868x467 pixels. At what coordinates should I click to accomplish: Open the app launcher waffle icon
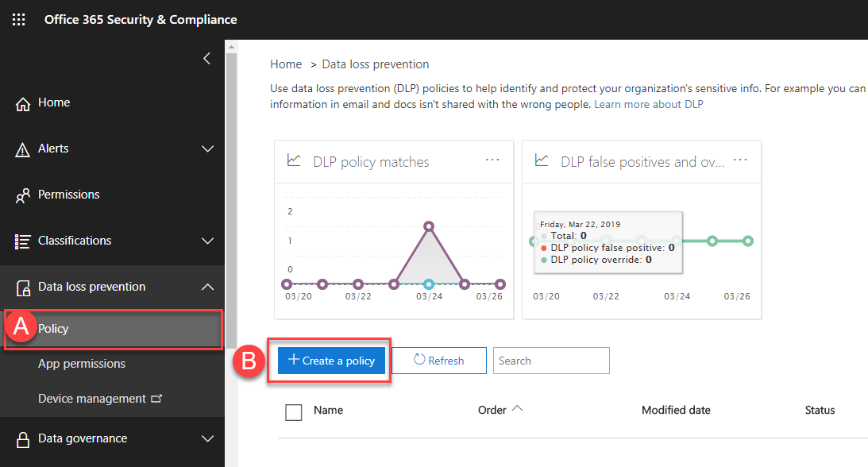pos(19,20)
